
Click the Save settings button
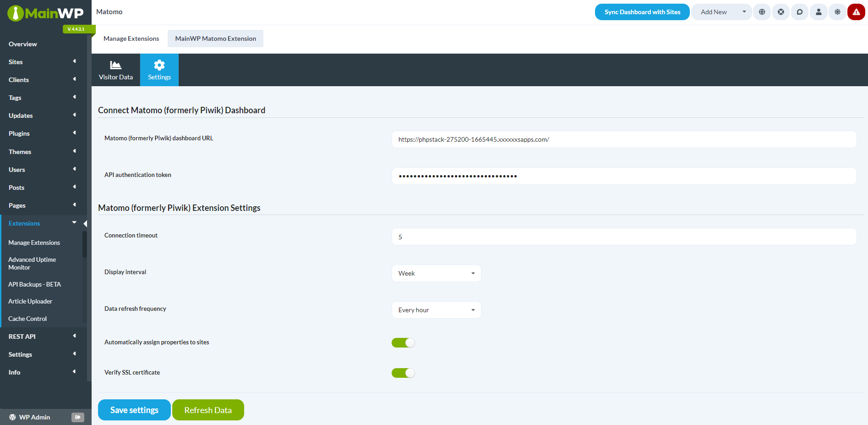pyautogui.click(x=134, y=410)
